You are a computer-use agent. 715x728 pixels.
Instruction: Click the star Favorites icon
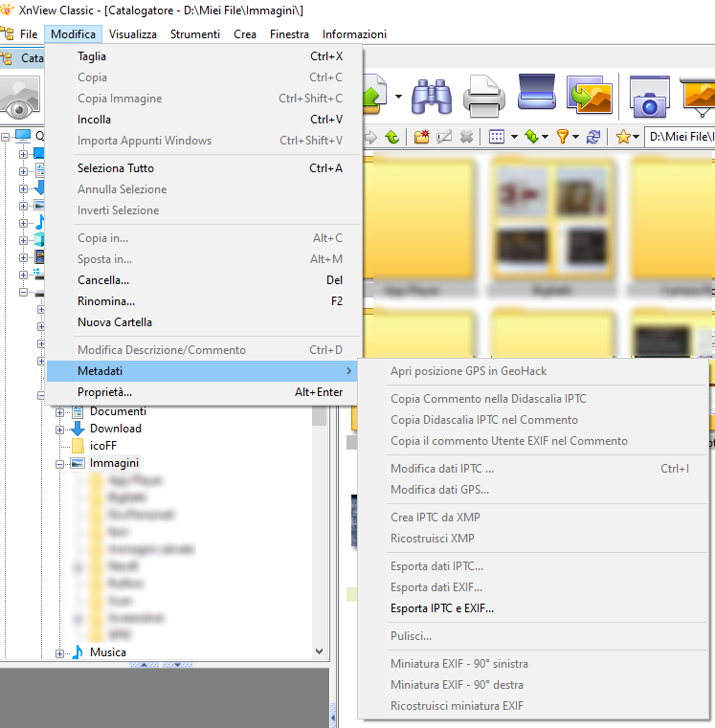623,137
